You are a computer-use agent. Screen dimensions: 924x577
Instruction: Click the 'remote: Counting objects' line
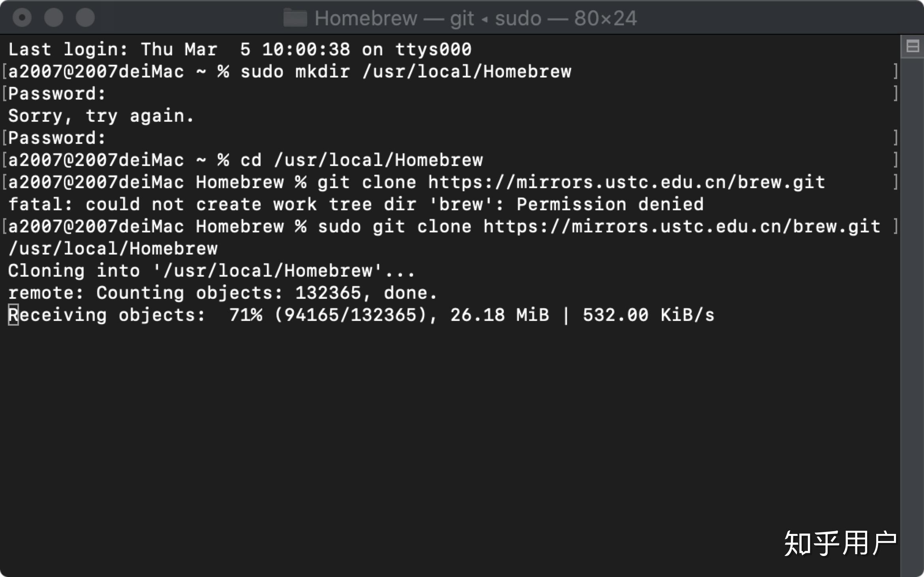[222, 293]
